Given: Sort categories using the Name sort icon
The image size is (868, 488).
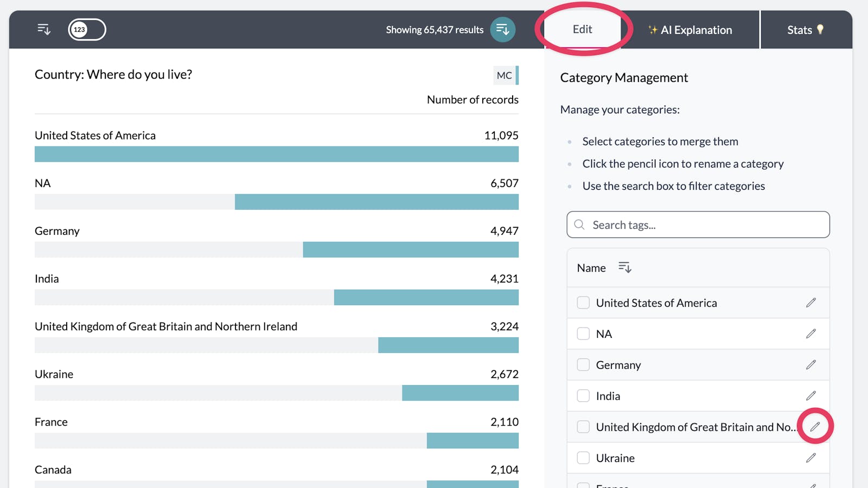Looking at the screenshot, I should pos(624,267).
